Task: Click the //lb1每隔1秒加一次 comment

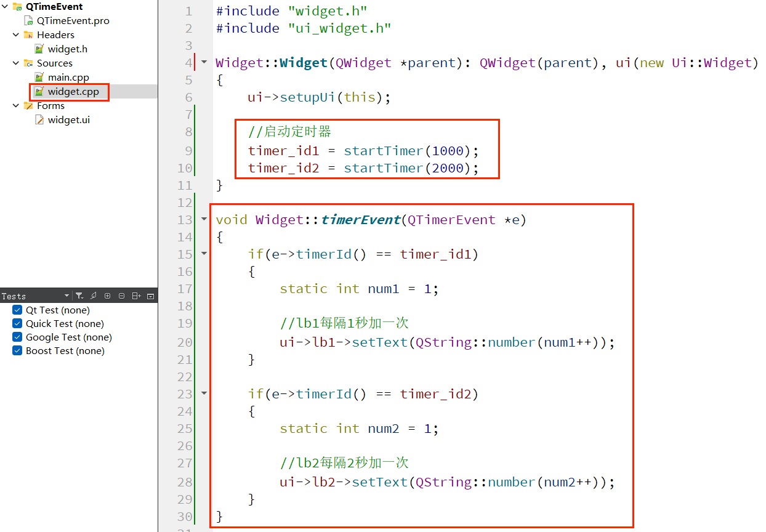Action: click(x=344, y=323)
